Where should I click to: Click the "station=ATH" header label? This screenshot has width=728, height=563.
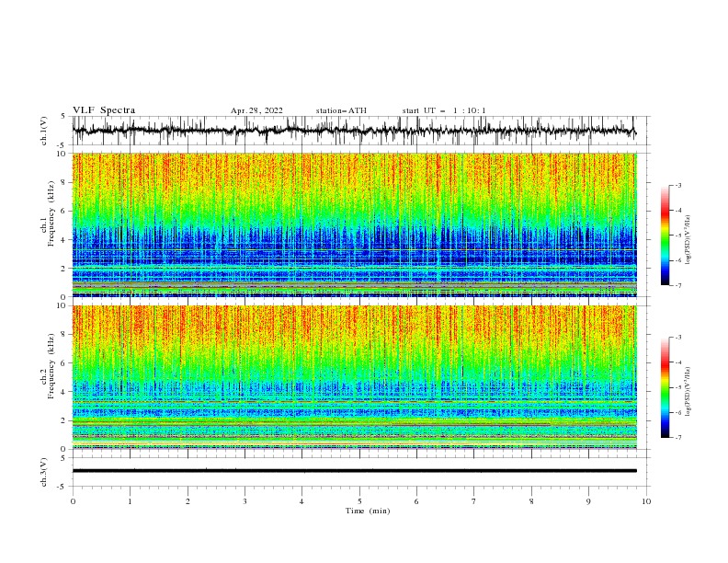coord(341,110)
